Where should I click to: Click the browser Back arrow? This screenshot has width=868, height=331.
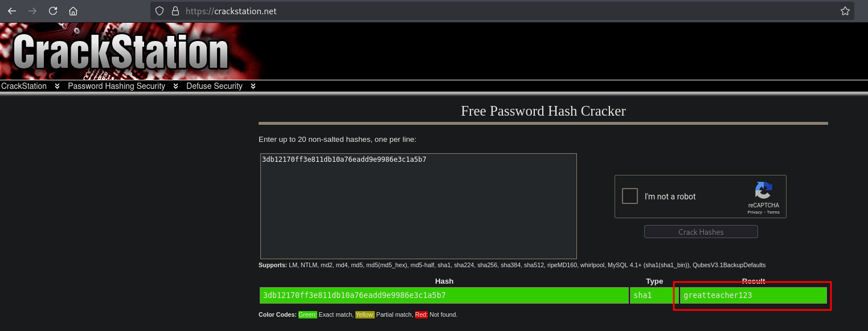(12, 11)
